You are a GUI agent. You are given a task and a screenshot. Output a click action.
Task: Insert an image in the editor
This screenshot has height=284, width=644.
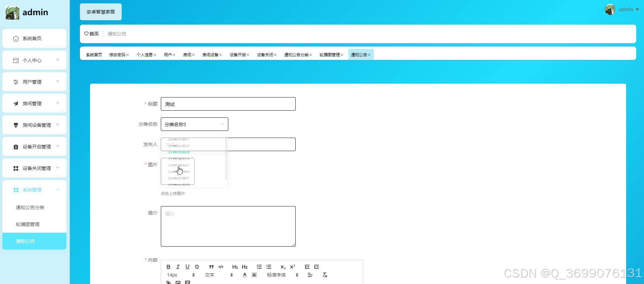tap(178, 282)
